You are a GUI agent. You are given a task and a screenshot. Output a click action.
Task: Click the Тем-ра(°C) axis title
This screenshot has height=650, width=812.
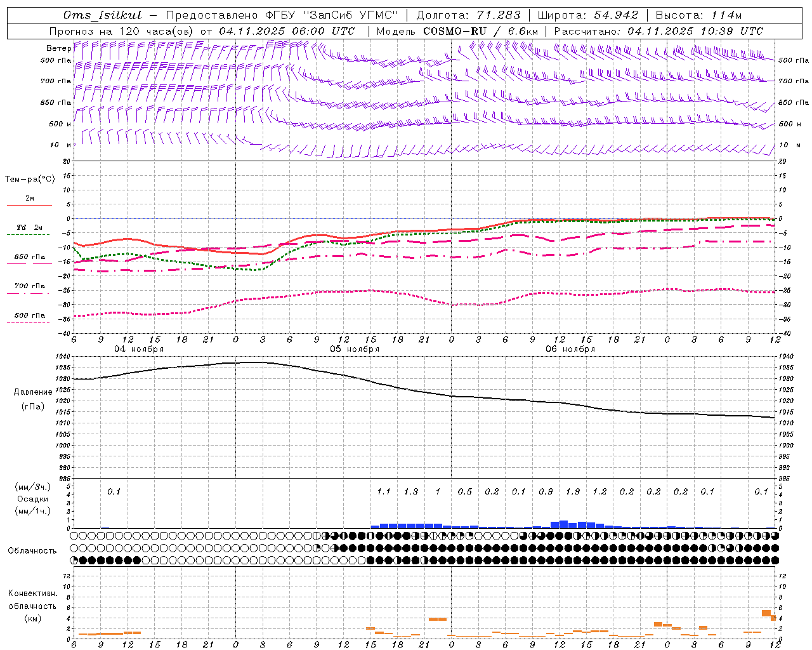[x=30, y=180]
